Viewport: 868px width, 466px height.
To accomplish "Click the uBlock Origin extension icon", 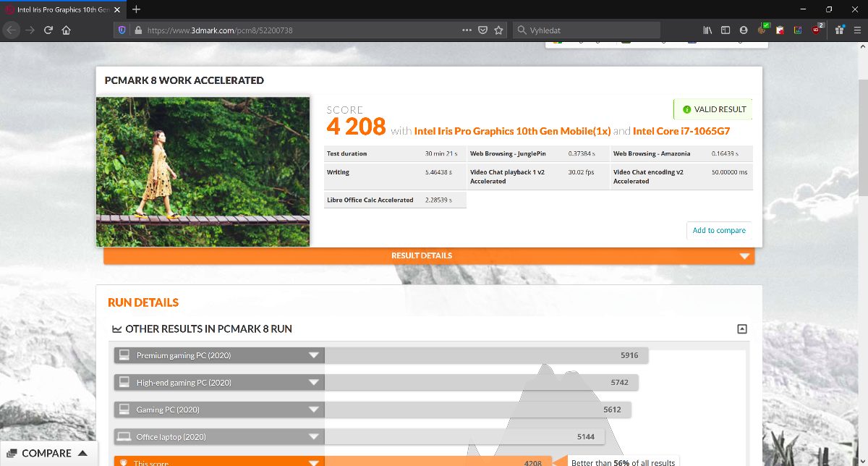I will click(816, 30).
